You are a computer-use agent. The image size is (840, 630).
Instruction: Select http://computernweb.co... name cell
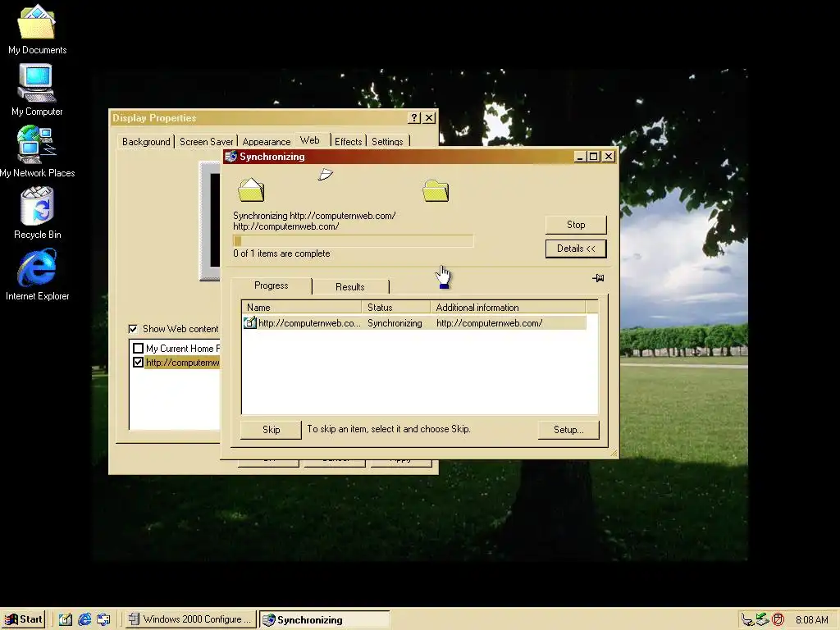[309, 323]
